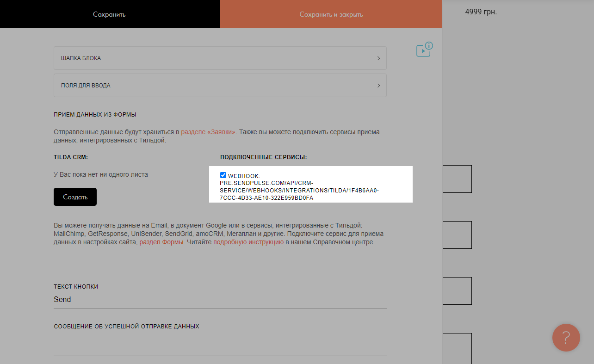This screenshot has height=364, width=594.
Task: Click the SendPulse webhook URL label
Action: 299,191
